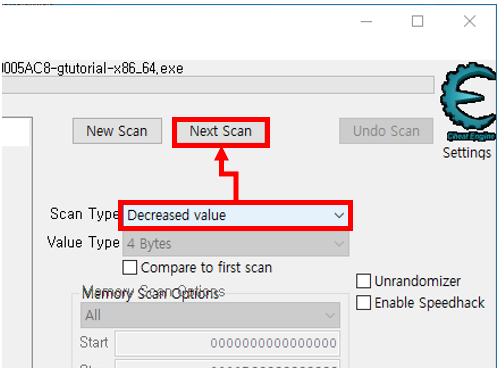Start a New Scan
Viewport: 500px width, 374px height.
117,131
